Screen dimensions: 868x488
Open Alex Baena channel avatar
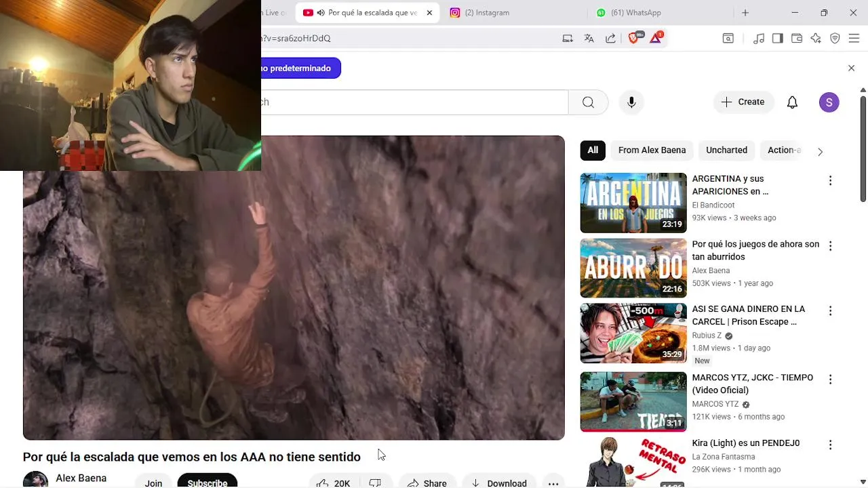(x=35, y=480)
